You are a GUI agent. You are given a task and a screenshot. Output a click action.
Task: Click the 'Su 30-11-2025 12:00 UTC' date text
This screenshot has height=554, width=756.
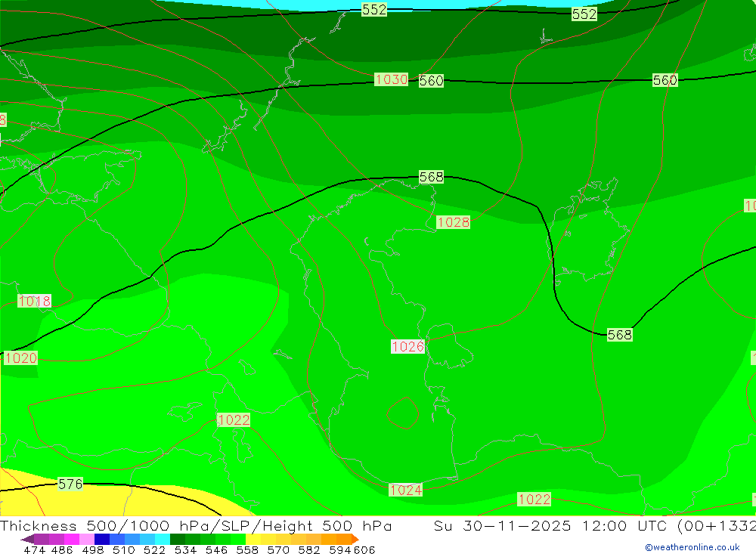point(550,525)
